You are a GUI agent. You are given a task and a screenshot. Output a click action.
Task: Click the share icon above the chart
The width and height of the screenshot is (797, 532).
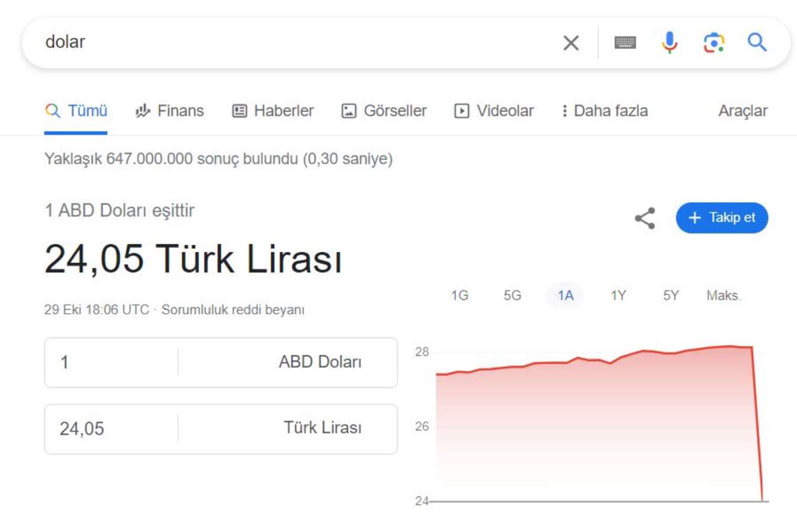[x=644, y=218]
